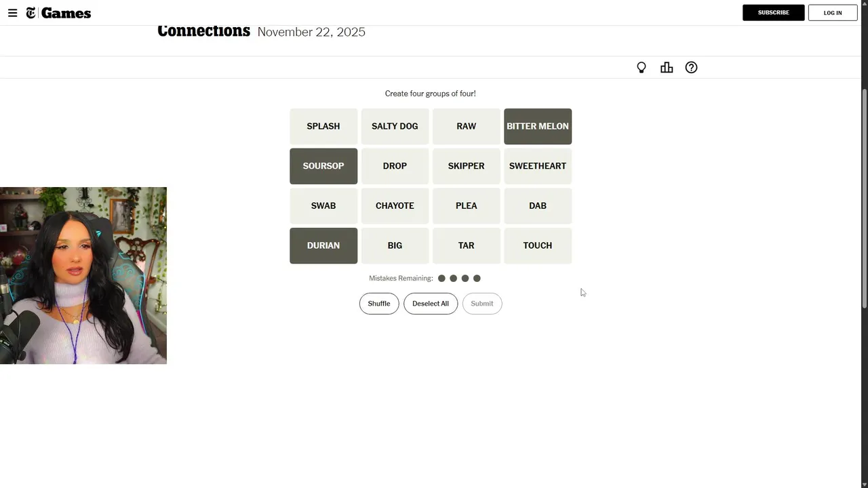This screenshot has width=868, height=488.
Task: Select the SALTY DOG tile
Action: [395, 127]
